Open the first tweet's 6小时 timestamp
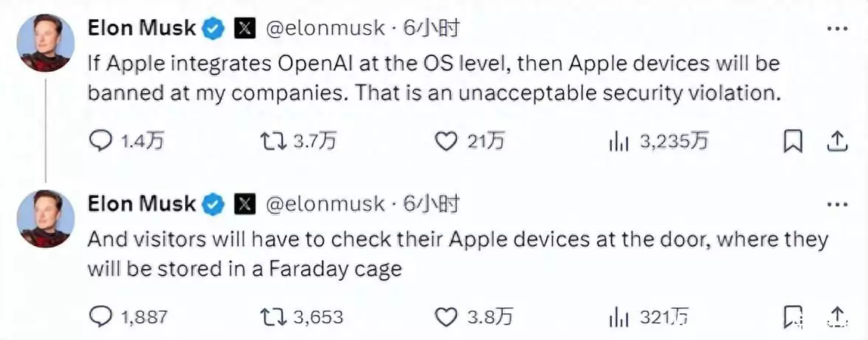868x340 pixels. (x=431, y=29)
